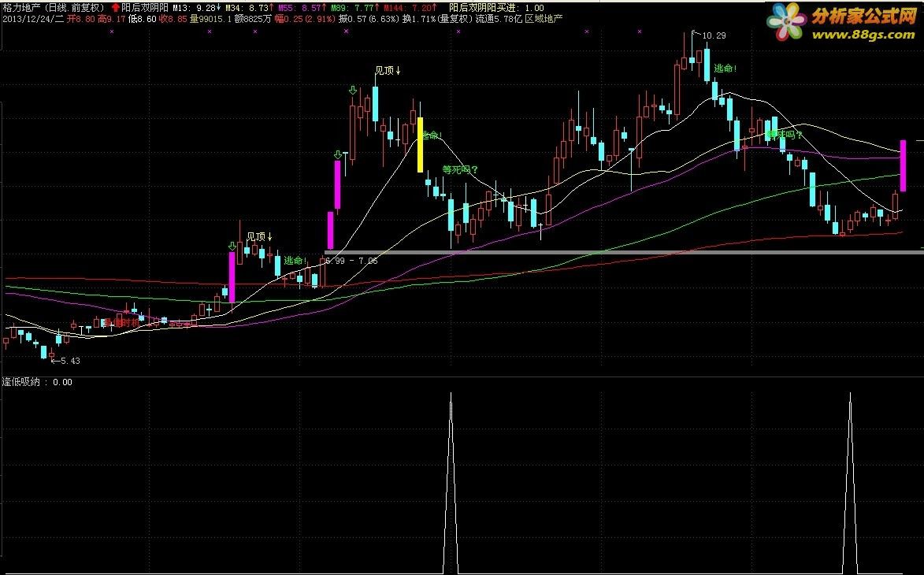
Task: Click the first 逢低吸纳 signal spike
Action: [x=451, y=483]
